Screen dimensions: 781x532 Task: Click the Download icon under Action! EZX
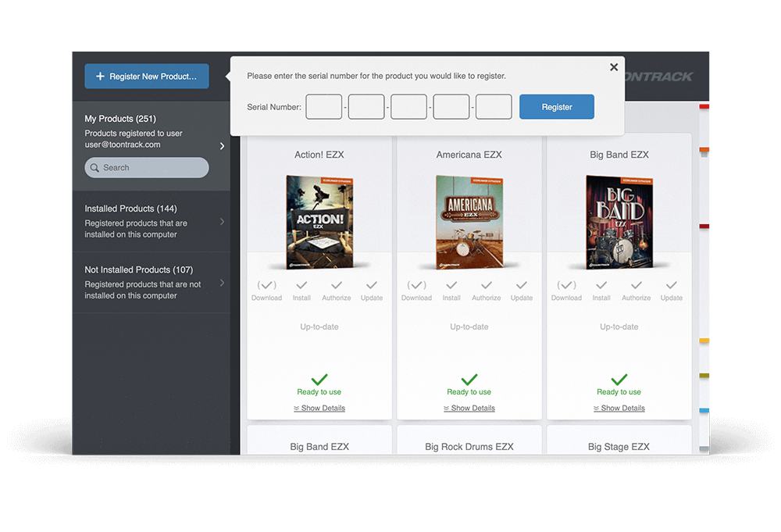click(x=266, y=286)
